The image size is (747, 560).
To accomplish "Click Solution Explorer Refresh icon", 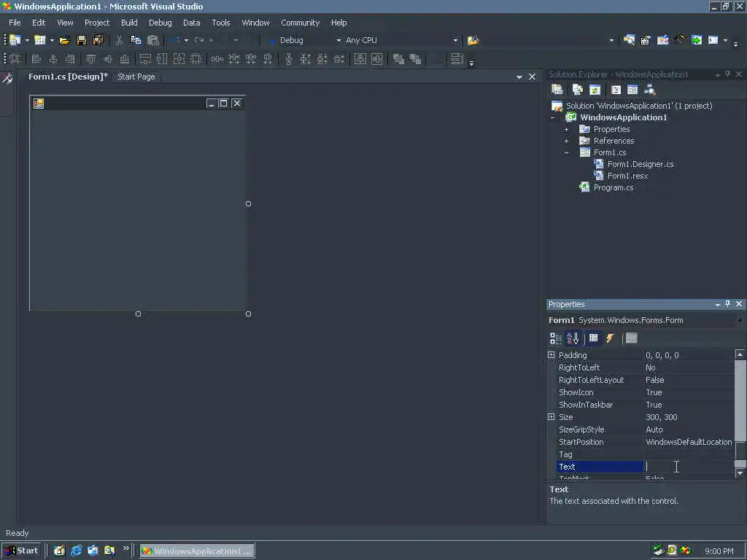I will [595, 90].
